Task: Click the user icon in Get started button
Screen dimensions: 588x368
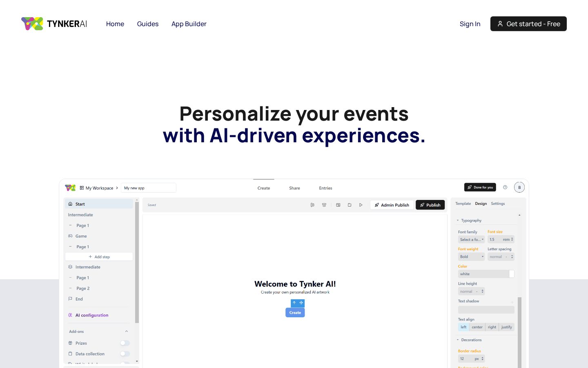Action: coord(500,24)
